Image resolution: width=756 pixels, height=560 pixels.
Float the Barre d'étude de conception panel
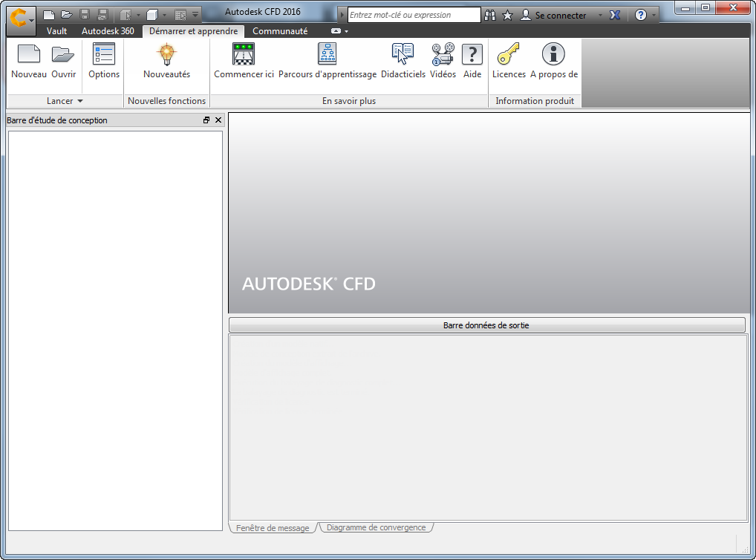[206, 120]
